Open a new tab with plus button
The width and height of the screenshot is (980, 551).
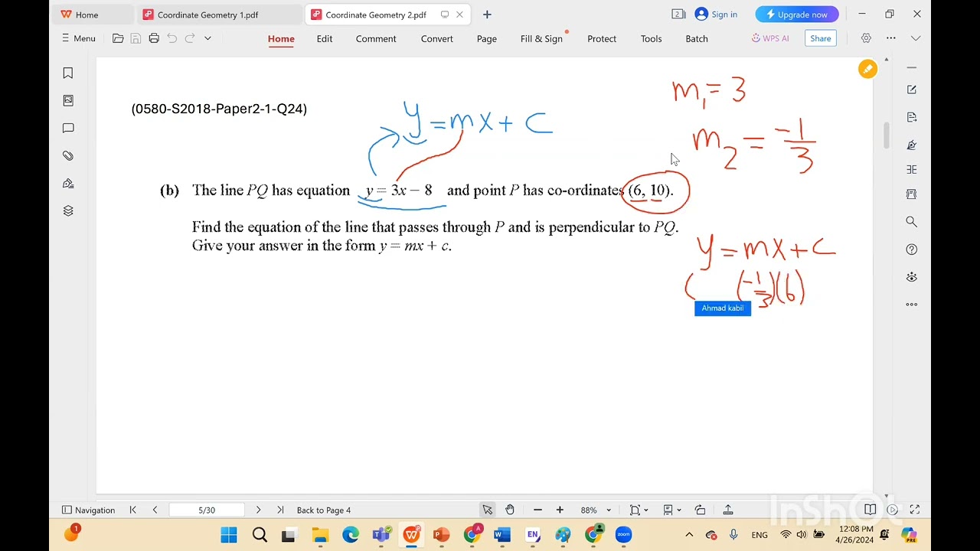[487, 15]
